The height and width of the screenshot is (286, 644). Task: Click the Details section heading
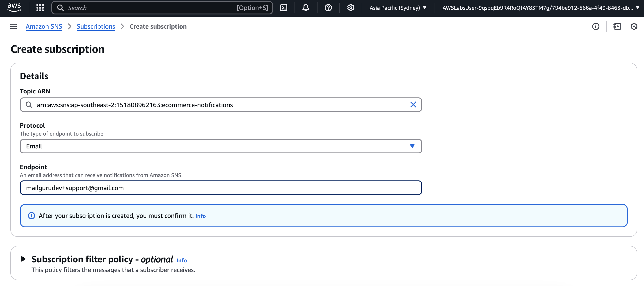coord(34,76)
